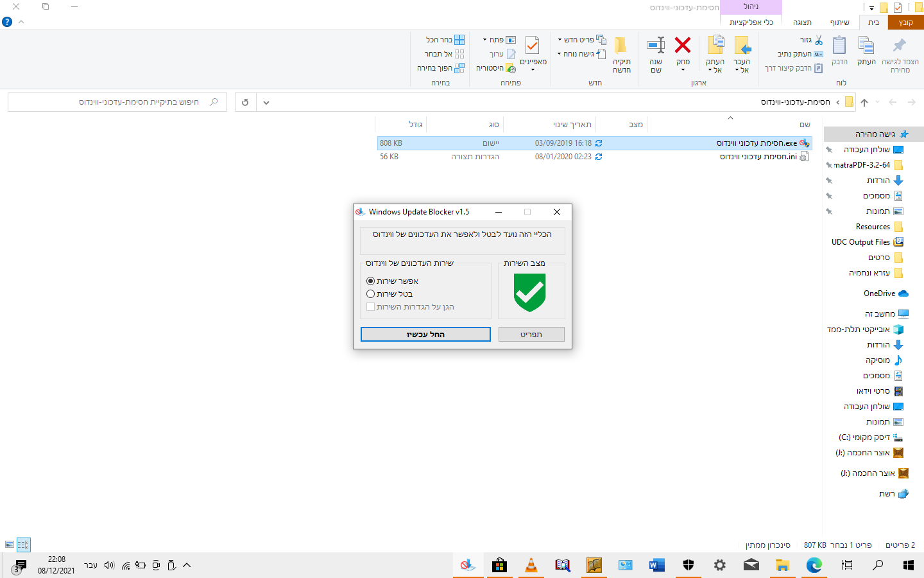Open VLC media player from taskbar
The width and height of the screenshot is (924, 578).
531,565
